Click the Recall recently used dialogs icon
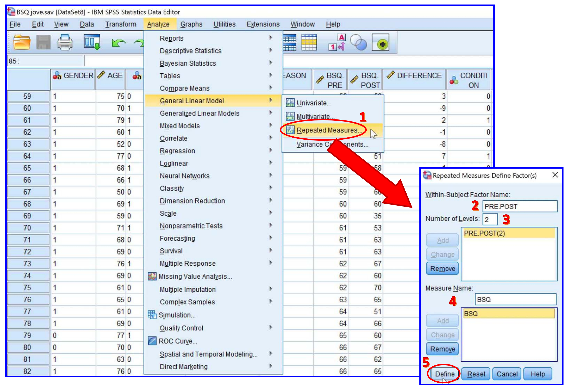Viewport: 568px width, 392px height. click(x=92, y=42)
